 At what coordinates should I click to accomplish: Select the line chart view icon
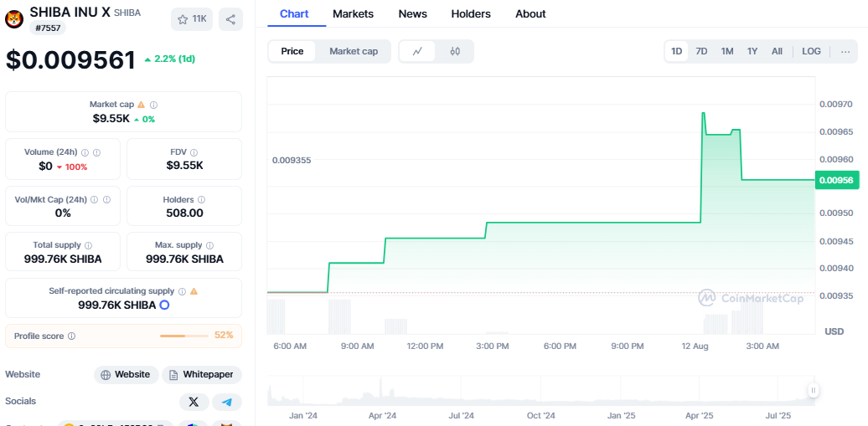click(x=417, y=51)
